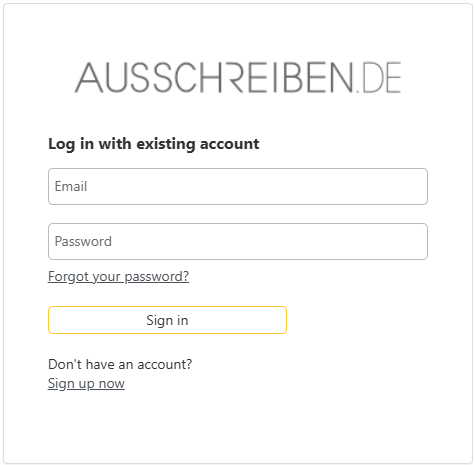Screen dimensions: 474x465
Task: Follow the Sign up now link
Action: (86, 383)
